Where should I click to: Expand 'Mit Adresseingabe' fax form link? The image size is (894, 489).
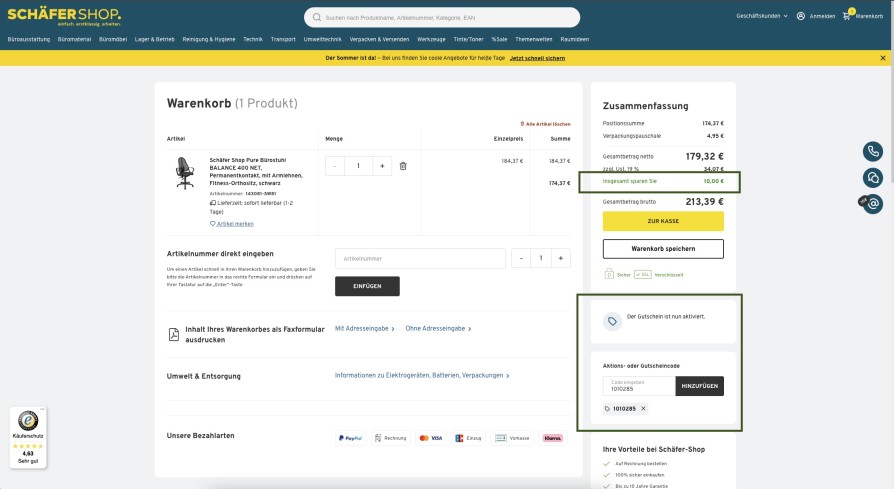(364, 328)
